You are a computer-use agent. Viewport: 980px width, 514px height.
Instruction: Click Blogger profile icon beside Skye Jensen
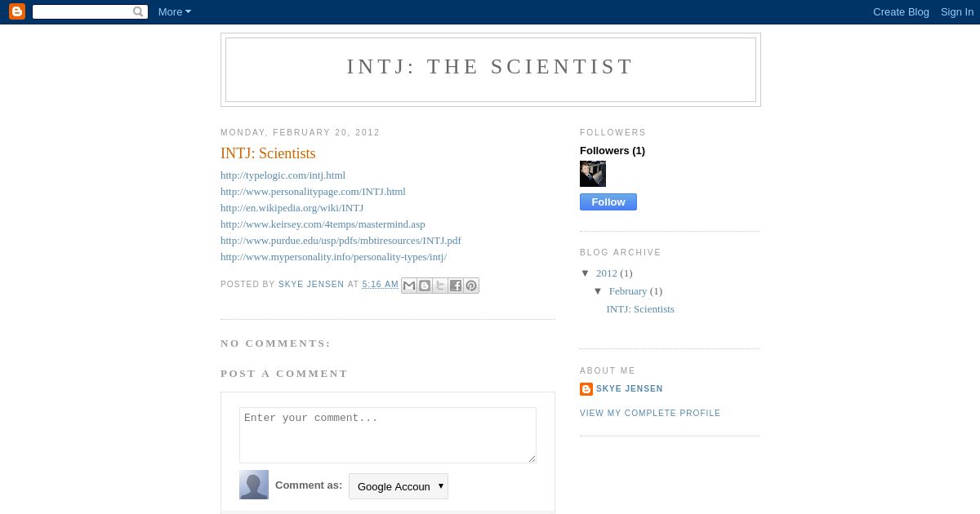[x=586, y=389]
